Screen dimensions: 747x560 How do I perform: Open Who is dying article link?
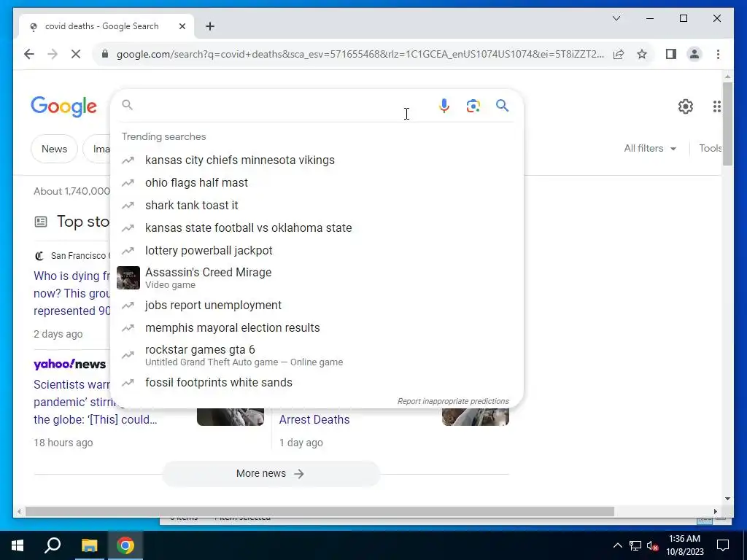coord(71,293)
